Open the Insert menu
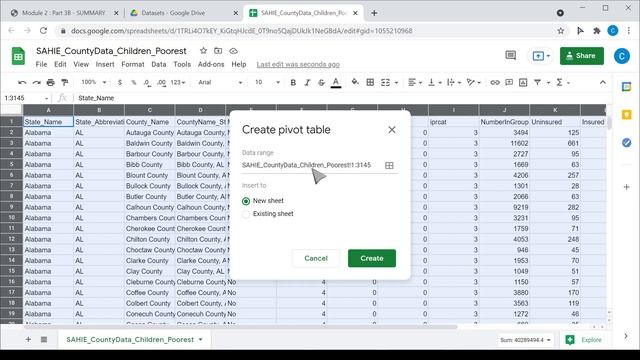The height and width of the screenshot is (360, 640). (x=105, y=64)
